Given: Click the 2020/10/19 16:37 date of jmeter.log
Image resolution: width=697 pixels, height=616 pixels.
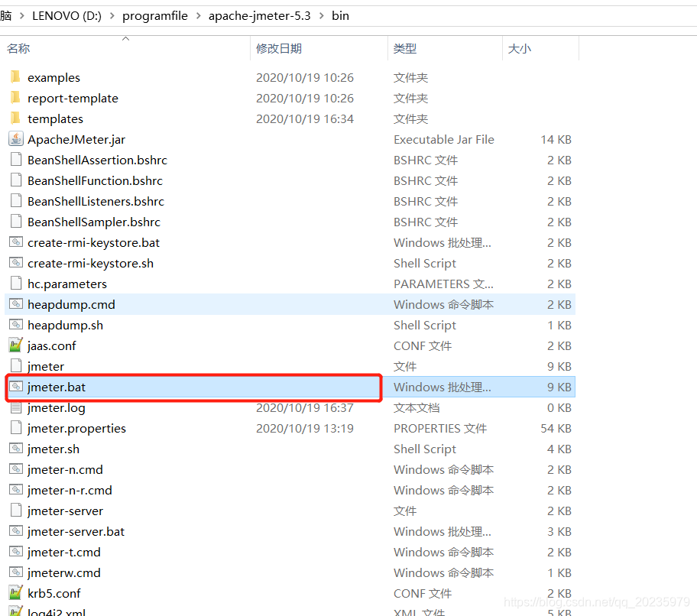Looking at the screenshot, I should (x=305, y=408).
